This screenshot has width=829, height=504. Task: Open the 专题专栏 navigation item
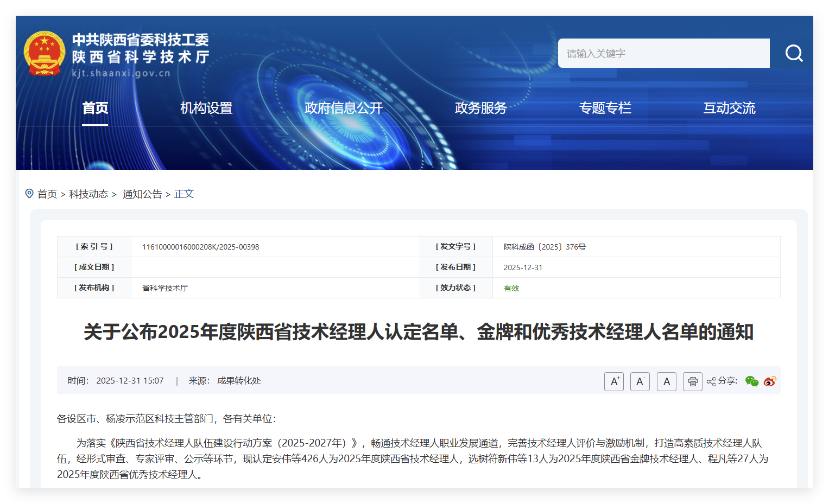pos(605,108)
